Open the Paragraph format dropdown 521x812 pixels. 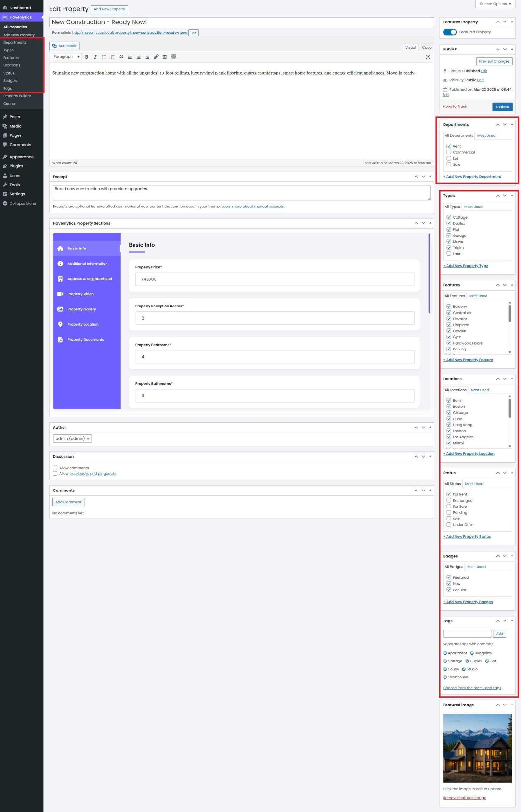tap(66, 57)
